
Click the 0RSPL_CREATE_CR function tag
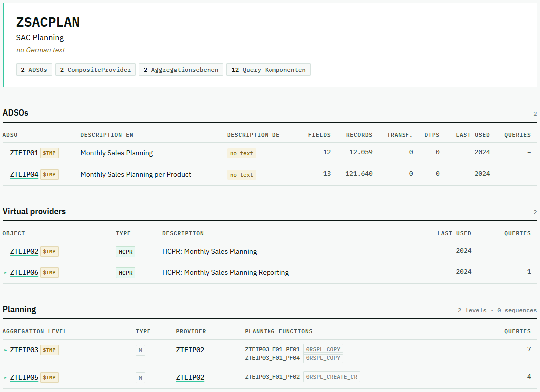[x=332, y=377]
